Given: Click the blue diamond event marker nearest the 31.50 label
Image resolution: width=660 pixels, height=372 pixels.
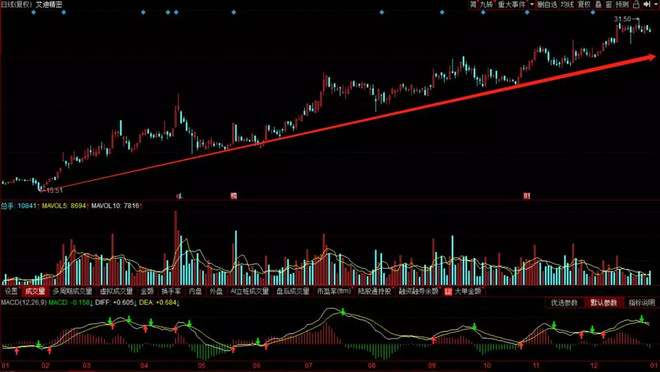Looking at the screenshot, I should [x=593, y=12].
